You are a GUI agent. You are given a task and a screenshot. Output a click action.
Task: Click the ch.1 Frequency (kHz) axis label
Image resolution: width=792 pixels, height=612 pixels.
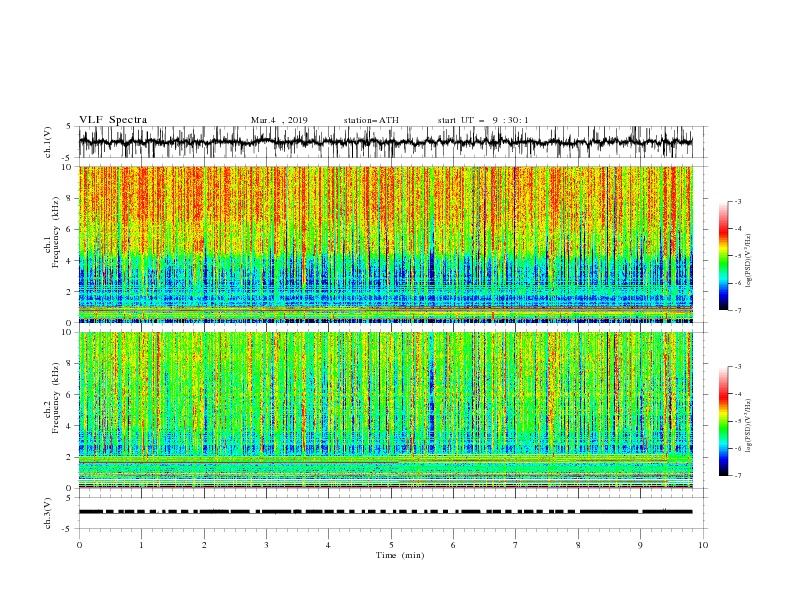click(51, 232)
